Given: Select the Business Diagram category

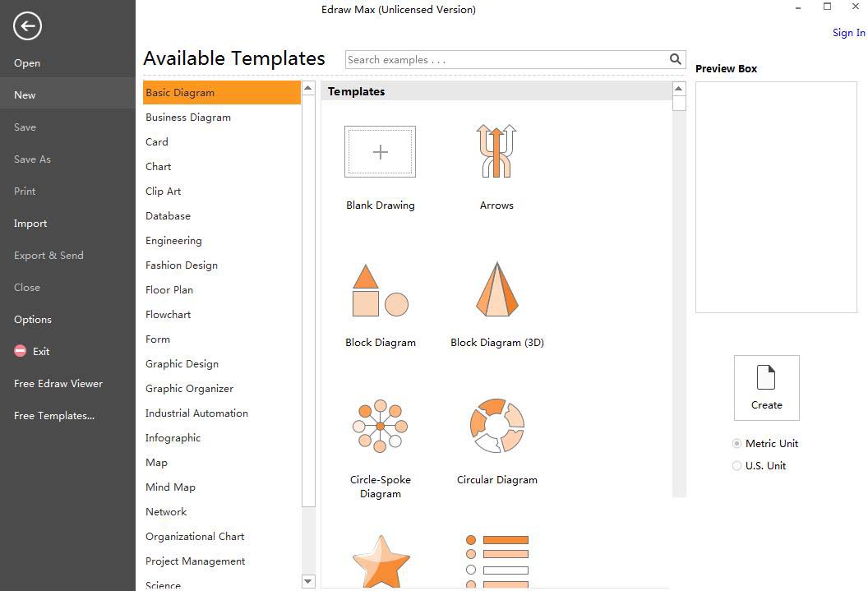Looking at the screenshot, I should [188, 118].
